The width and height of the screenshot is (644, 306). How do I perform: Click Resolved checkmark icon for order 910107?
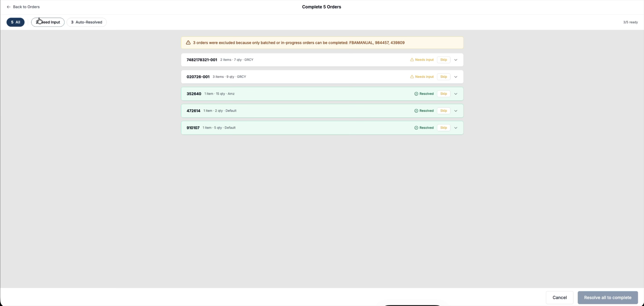(x=416, y=128)
